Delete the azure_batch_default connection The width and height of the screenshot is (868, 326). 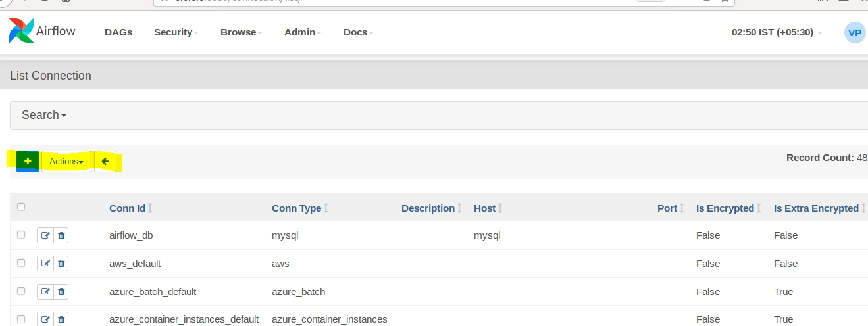(x=61, y=292)
